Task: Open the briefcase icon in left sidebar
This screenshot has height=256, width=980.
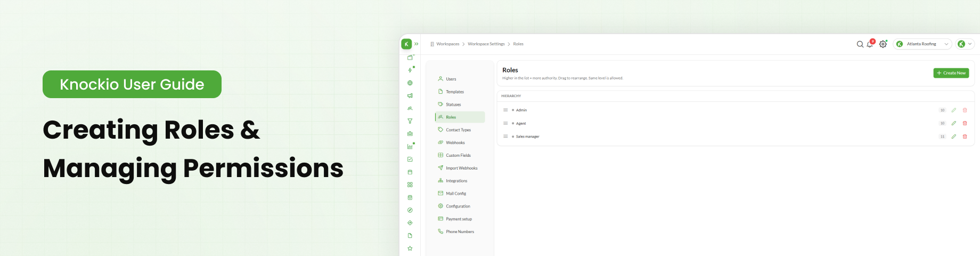Action: pyautogui.click(x=410, y=134)
